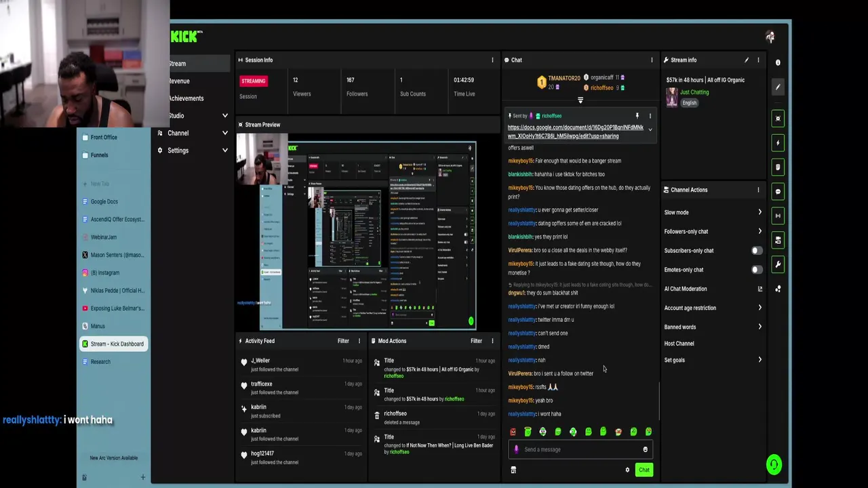Open the Funnels folder
Screen dimensions: 868x488
[113, 155]
